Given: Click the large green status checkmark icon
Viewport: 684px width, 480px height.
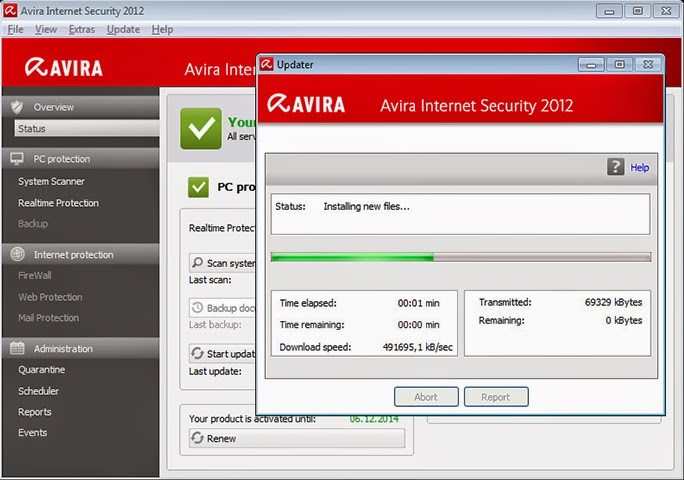Looking at the screenshot, I should pyautogui.click(x=201, y=128).
